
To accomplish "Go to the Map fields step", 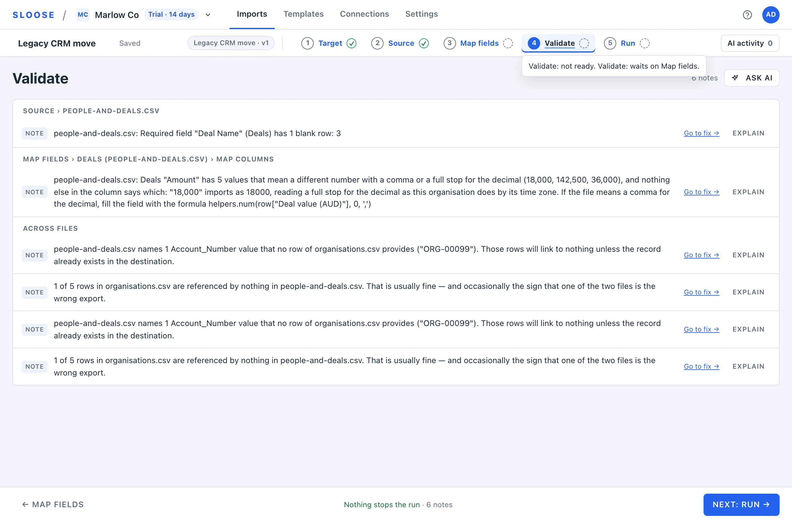I will click(479, 43).
